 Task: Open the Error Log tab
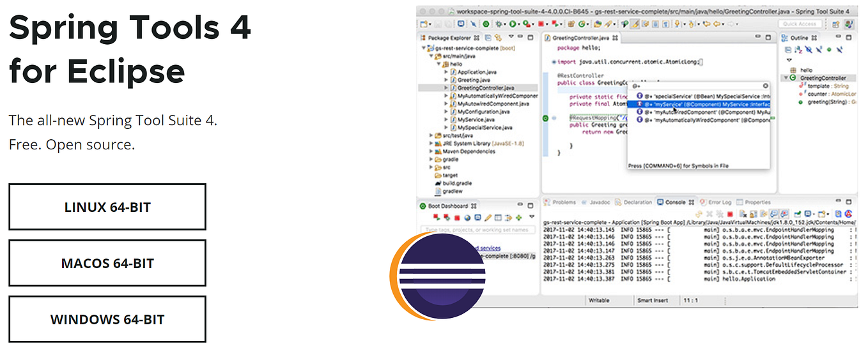(x=715, y=202)
